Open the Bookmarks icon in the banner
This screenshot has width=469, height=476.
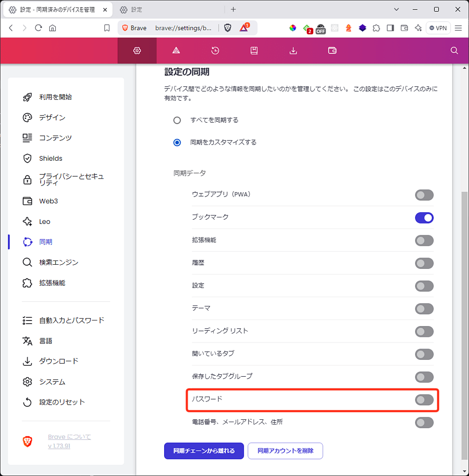coord(254,51)
